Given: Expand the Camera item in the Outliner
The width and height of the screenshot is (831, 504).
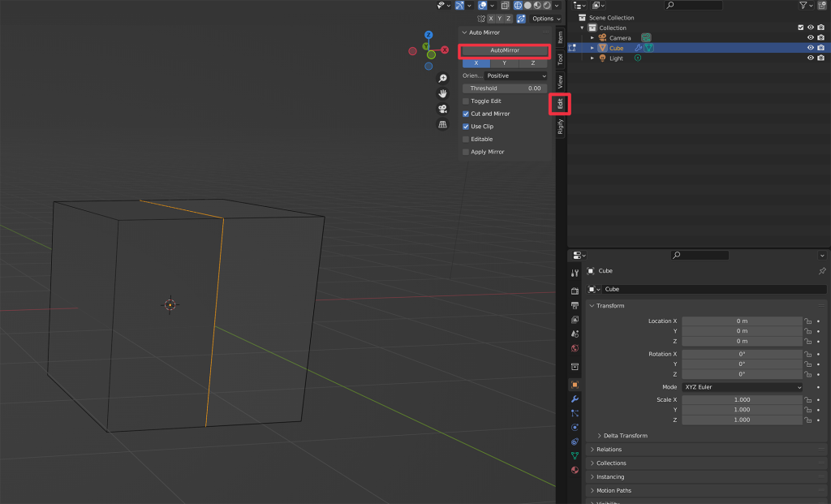Looking at the screenshot, I should [x=592, y=37].
